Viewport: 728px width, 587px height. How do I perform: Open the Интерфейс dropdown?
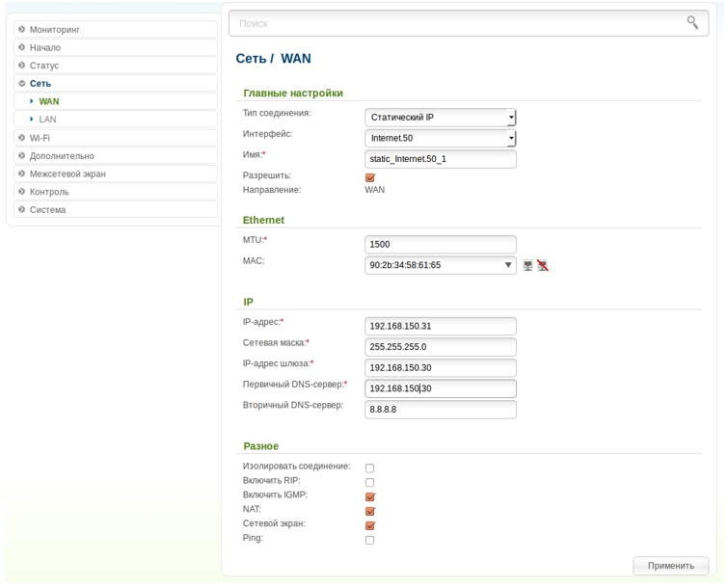coord(441,139)
